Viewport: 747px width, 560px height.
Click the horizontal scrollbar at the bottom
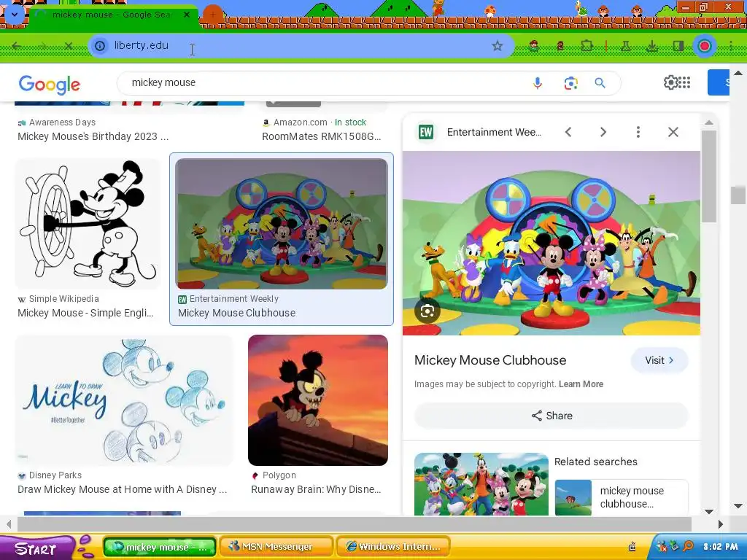[355, 524]
